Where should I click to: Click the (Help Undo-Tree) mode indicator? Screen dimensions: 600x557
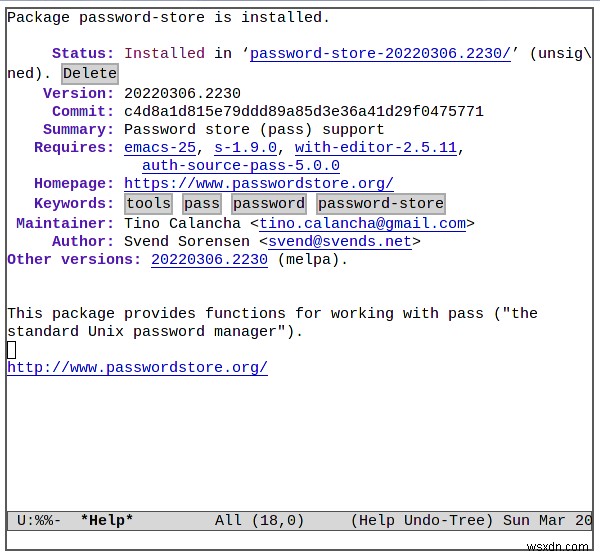(x=422, y=520)
